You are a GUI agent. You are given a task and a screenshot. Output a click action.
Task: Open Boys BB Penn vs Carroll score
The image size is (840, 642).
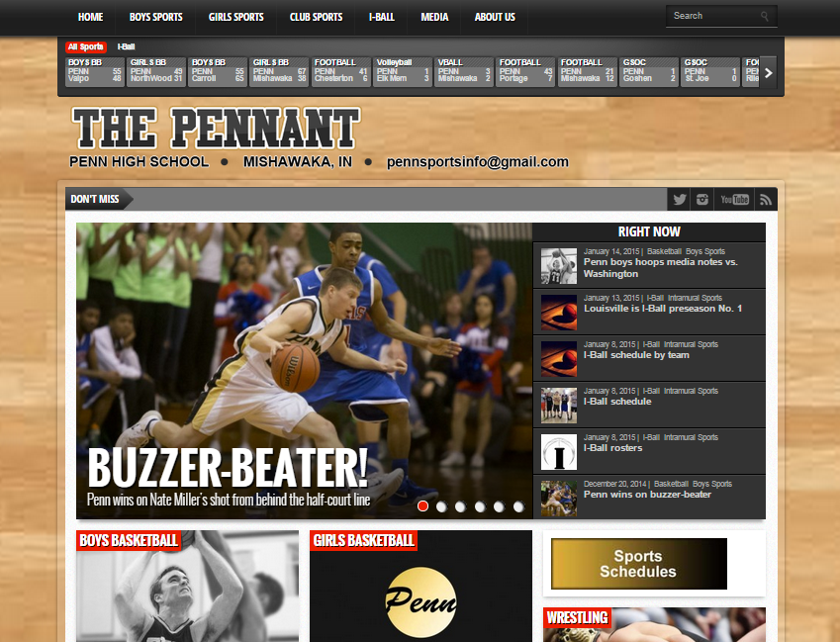[218, 72]
